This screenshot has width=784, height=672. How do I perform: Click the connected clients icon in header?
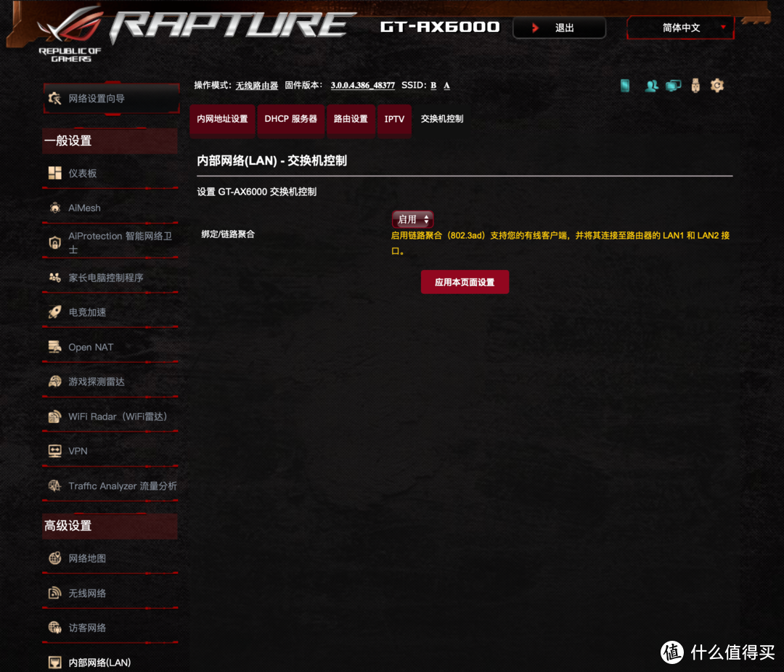pos(651,86)
